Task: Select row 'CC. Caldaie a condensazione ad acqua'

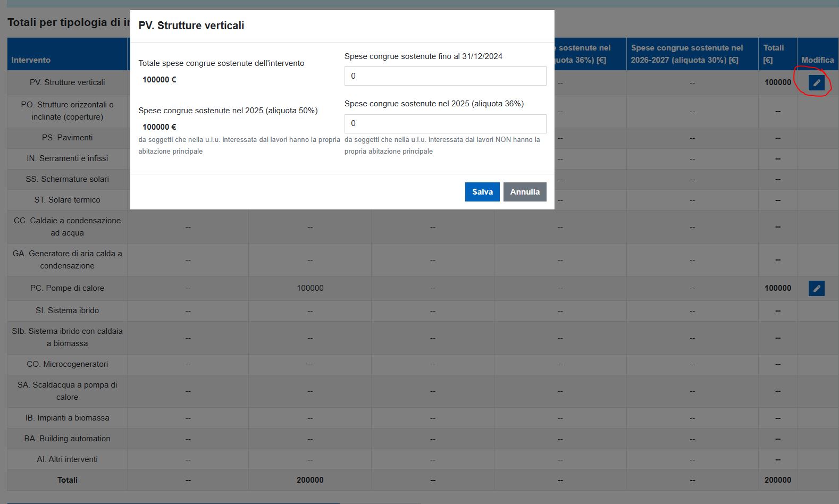Action: click(68, 226)
